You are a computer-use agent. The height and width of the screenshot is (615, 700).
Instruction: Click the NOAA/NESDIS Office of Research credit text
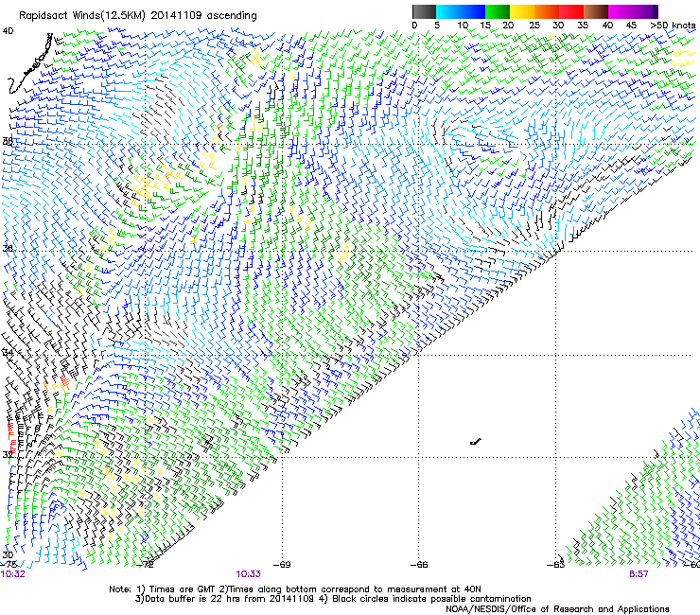(557, 609)
